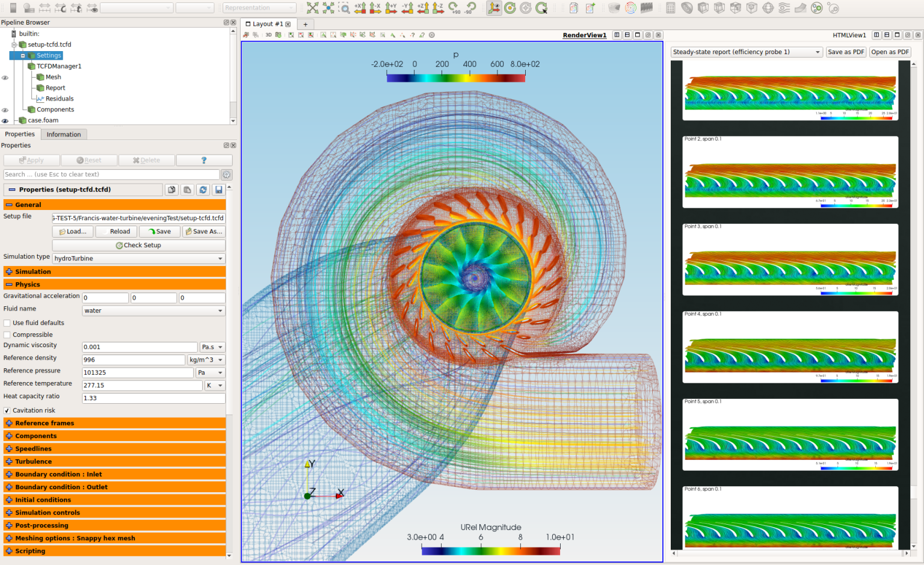The width and height of the screenshot is (924, 565).
Task: Click the Check Setup button
Action: 138,245
